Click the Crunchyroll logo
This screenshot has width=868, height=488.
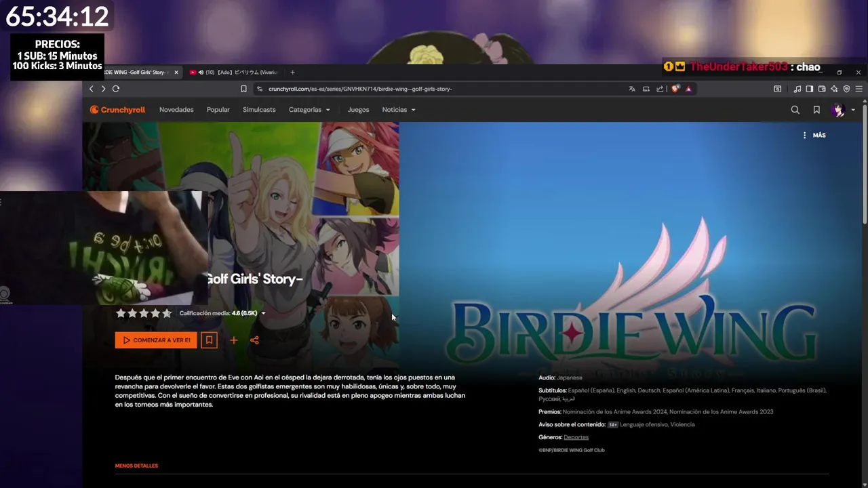[x=117, y=110]
